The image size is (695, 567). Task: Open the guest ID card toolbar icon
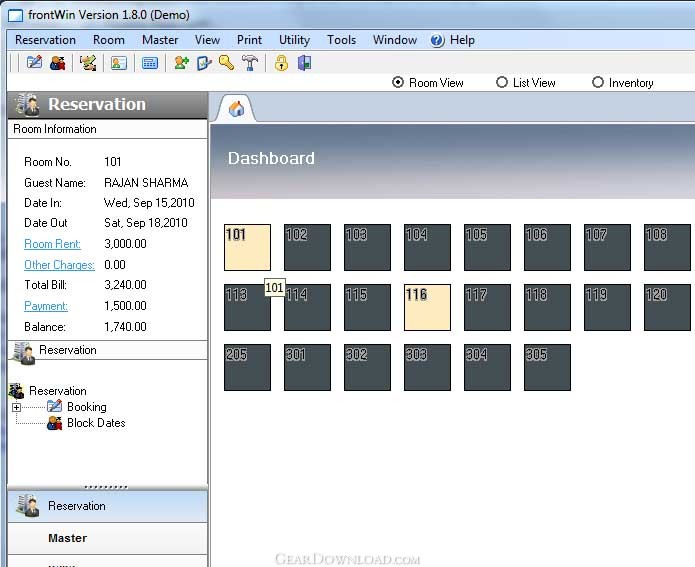pyautogui.click(x=118, y=63)
